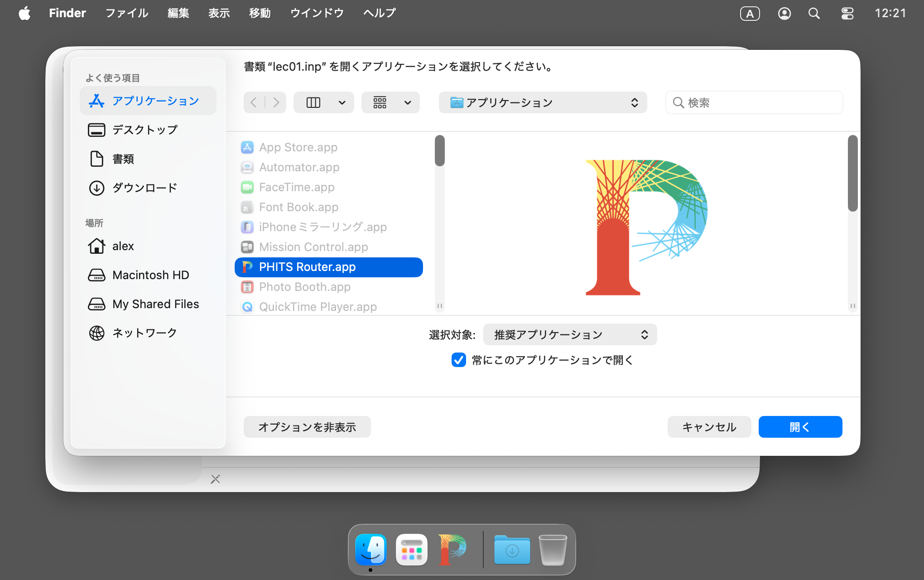Image resolution: width=924 pixels, height=580 pixels.
Task: Open Control Center in the menu bar
Action: [847, 13]
